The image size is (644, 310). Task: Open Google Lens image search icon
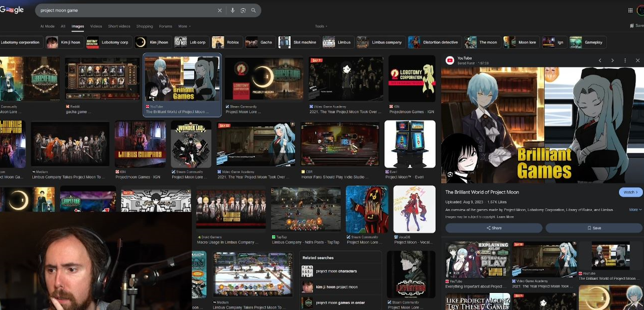(x=243, y=10)
